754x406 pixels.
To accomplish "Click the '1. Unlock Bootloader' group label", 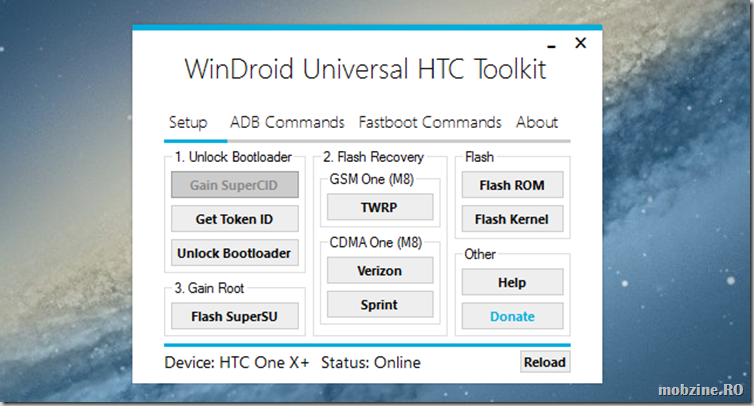I will click(233, 157).
